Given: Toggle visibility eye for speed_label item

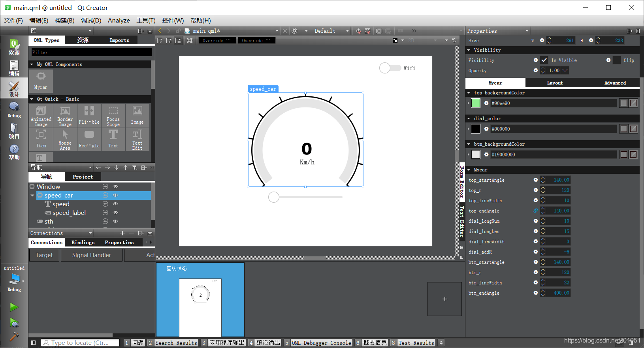Looking at the screenshot, I should click(x=115, y=213).
